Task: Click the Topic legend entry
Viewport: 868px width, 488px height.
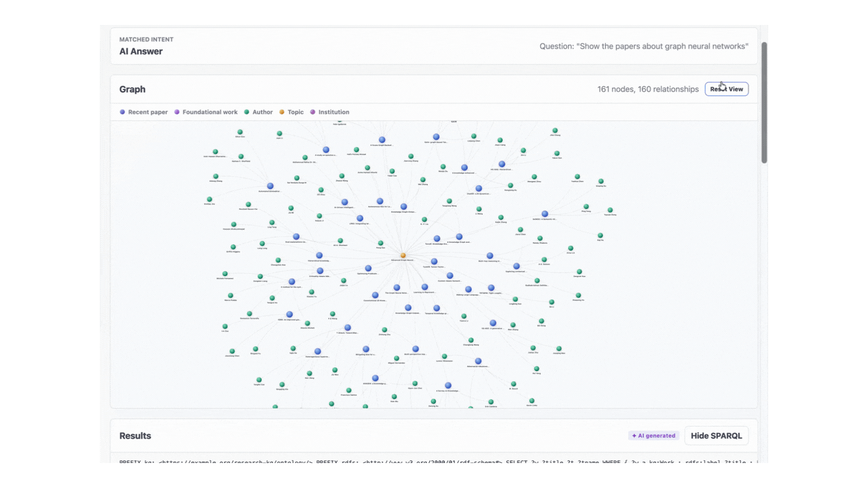Action: (x=291, y=112)
